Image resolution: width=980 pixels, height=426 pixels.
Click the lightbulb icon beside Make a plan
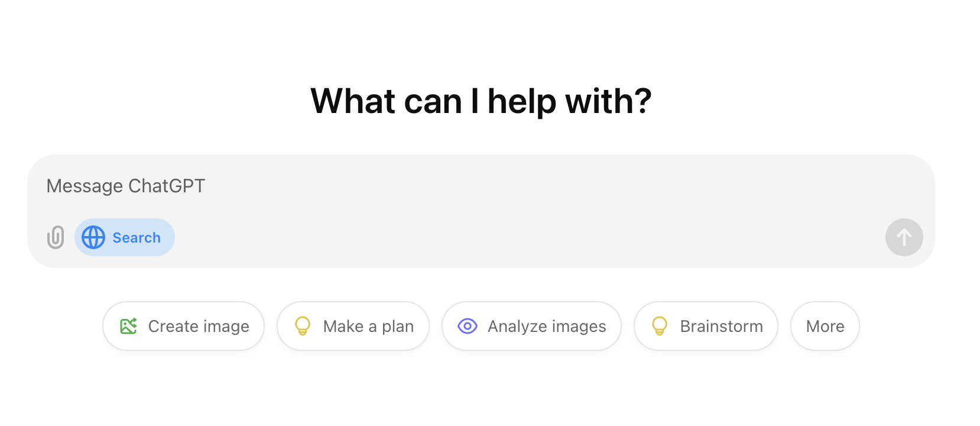tap(303, 326)
